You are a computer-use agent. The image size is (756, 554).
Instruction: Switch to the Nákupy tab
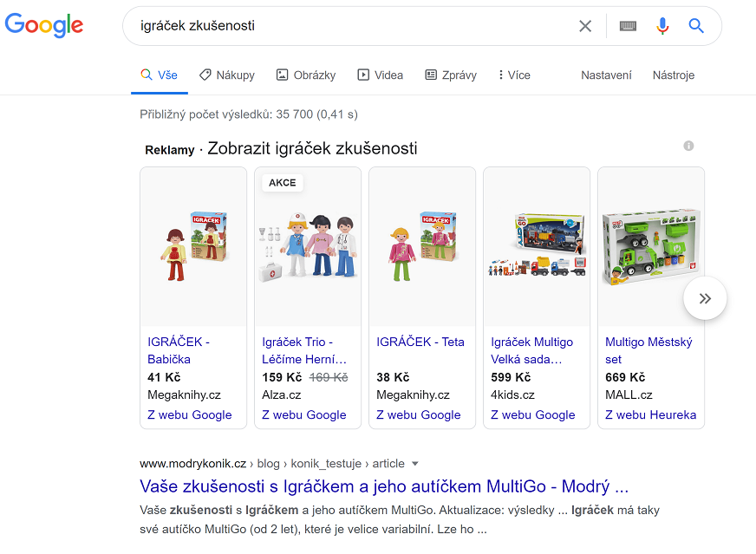pyautogui.click(x=227, y=75)
